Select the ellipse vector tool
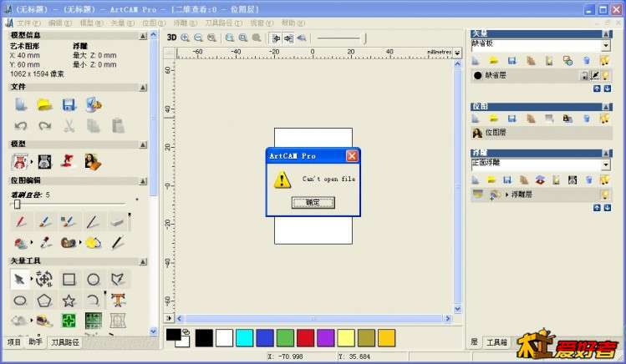The width and height of the screenshot is (626, 364). 20,301
